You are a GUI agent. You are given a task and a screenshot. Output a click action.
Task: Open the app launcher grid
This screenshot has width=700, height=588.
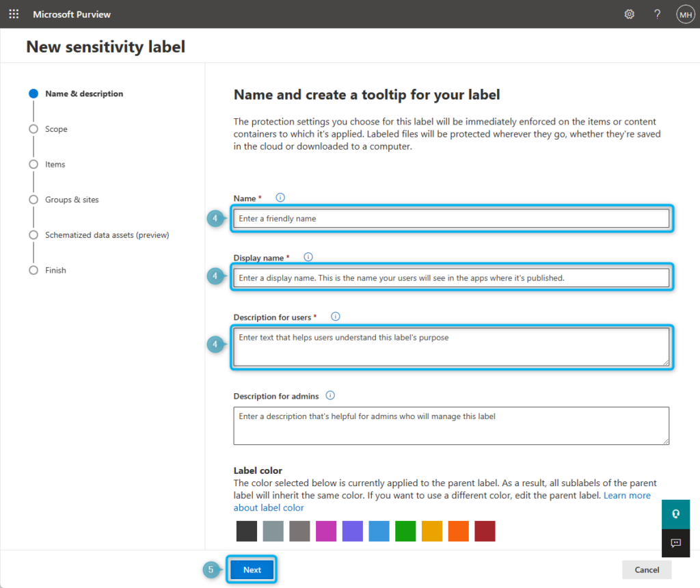click(14, 14)
